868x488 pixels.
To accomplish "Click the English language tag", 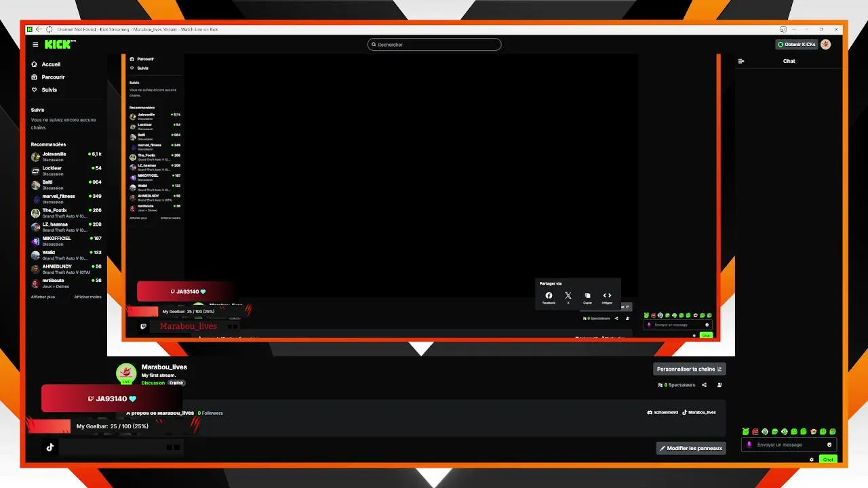I will [176, 383].
